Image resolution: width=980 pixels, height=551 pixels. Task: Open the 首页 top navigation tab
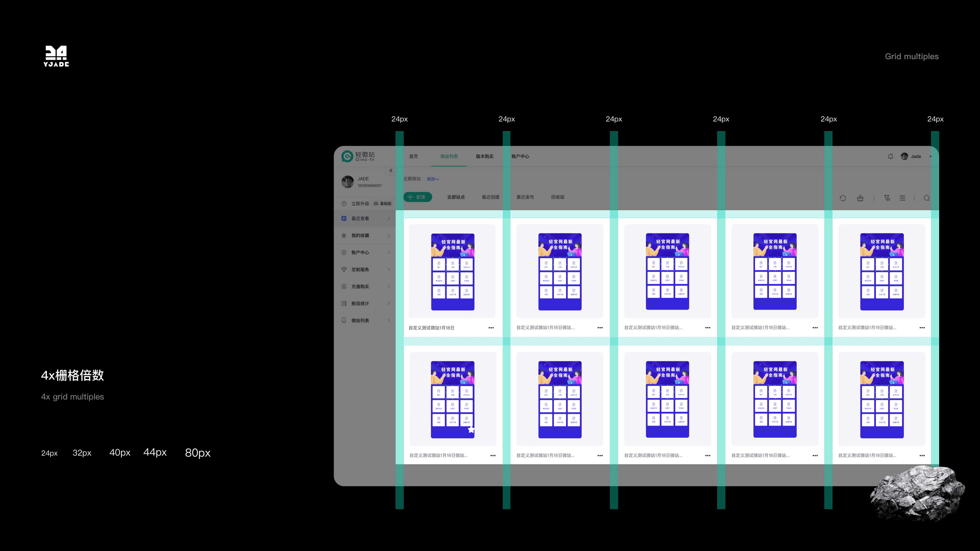[413, 157]
